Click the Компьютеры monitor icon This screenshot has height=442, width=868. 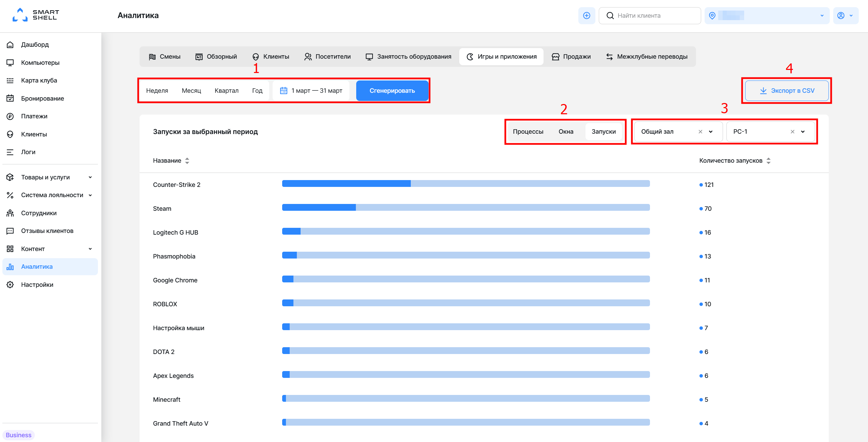tap(10, 63)
